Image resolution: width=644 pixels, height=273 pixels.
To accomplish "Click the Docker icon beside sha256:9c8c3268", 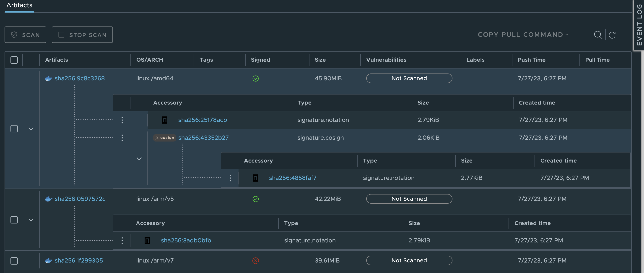I will pos(49,78).
